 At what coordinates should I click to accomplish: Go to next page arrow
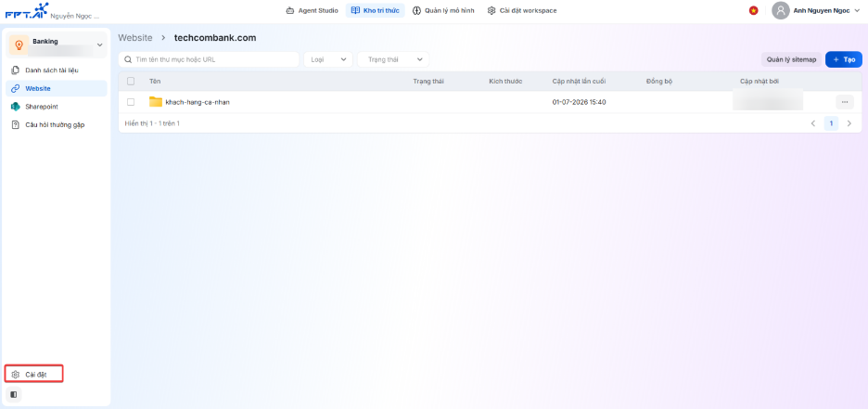point(849,123)
